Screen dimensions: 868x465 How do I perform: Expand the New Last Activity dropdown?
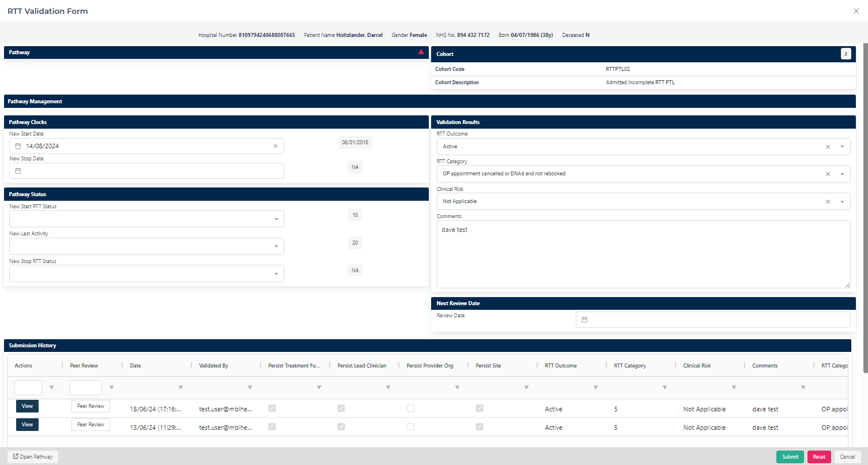(x=276, y=246)
